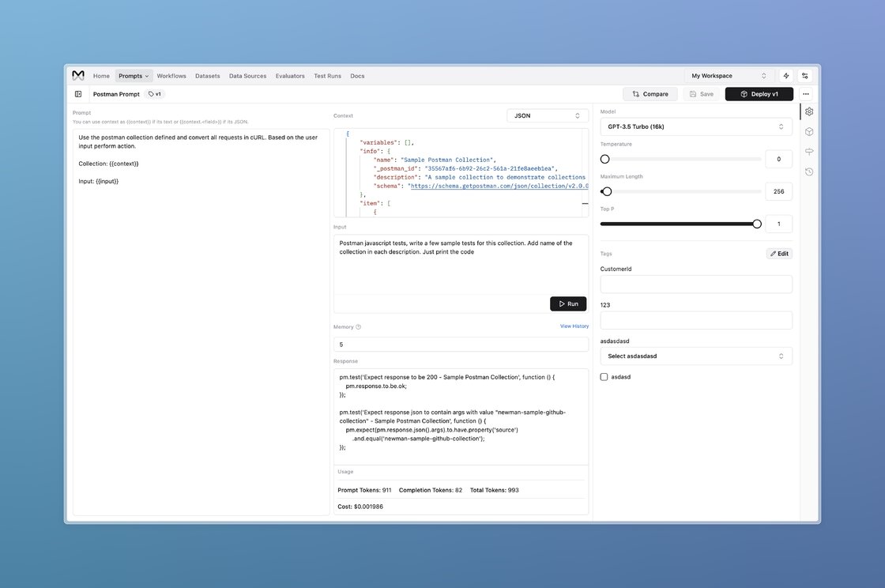Open the My Workspace selector
Viewport: 885px width, 588px height.
[729, 76]
